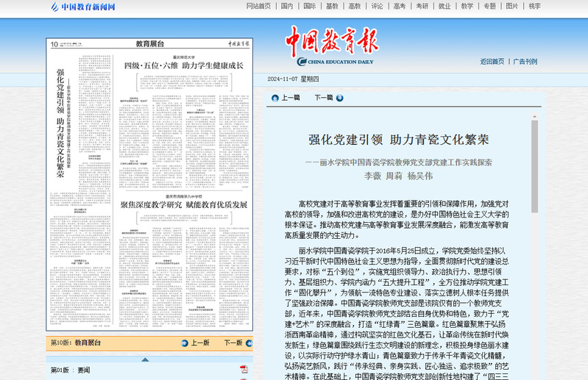Open the 教学 navigation item
Viewport: 588px width, 380px height.
467,6
